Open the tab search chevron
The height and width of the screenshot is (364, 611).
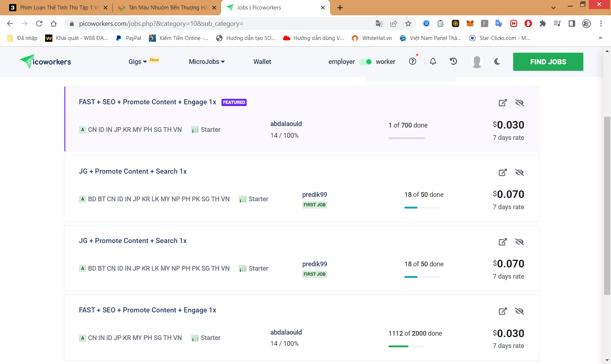(553, 8)
